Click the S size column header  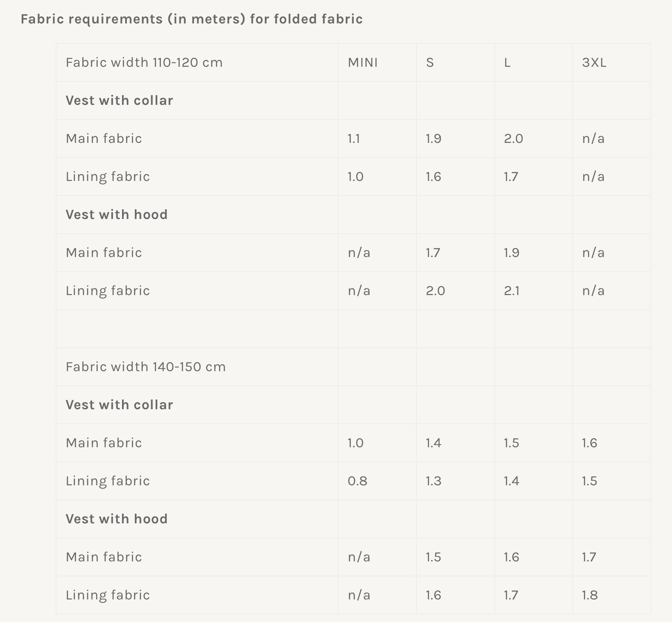click(430, 62)
